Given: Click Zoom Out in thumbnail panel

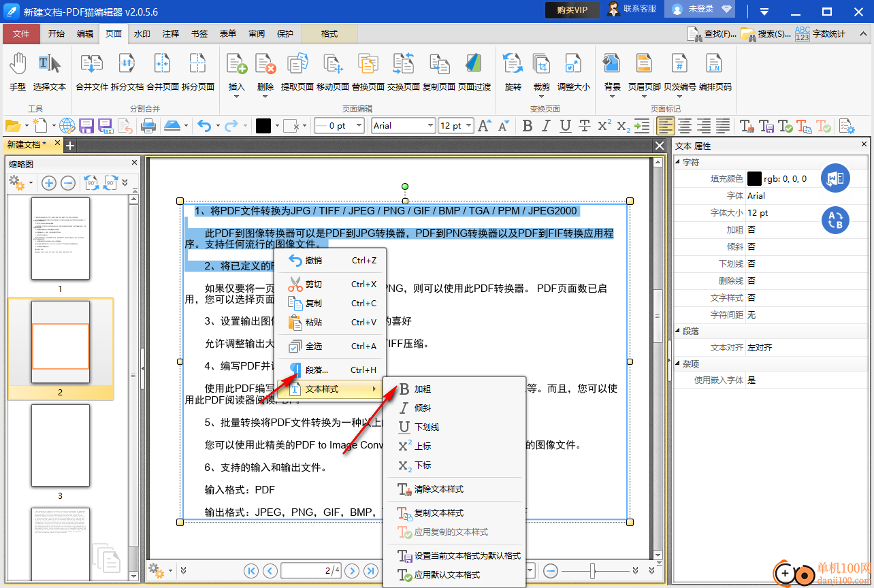Looking at the screenshot, I should tap(68, 182).
